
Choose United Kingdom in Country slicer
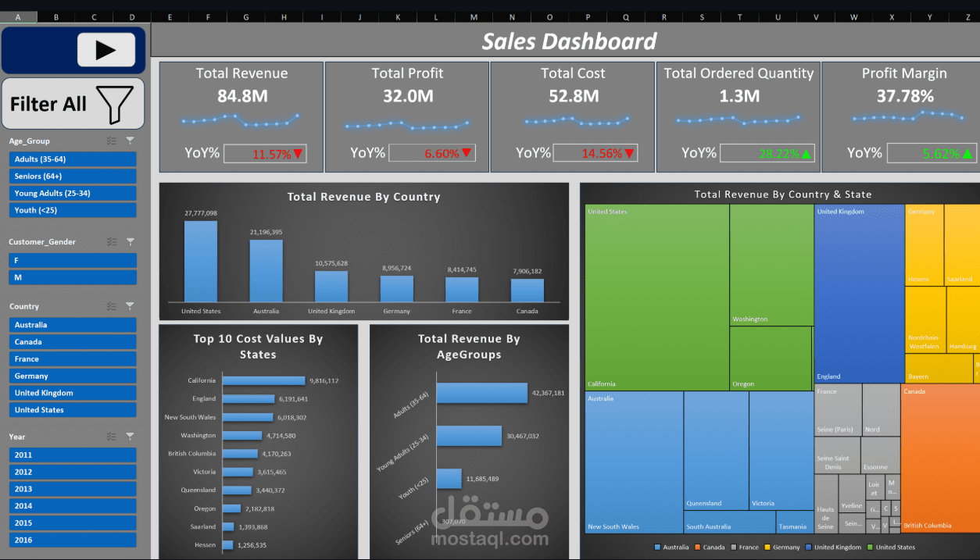(73, 393)
